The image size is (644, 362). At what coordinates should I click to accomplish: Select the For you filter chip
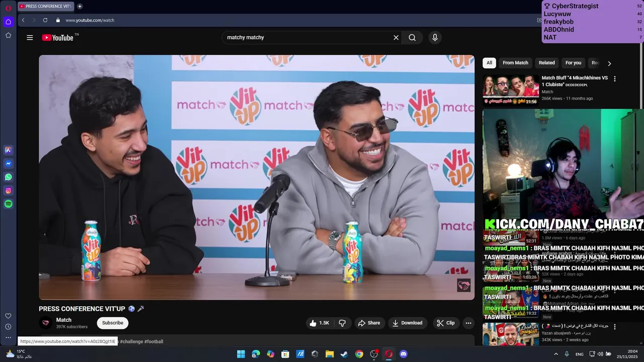click(573, 63)
